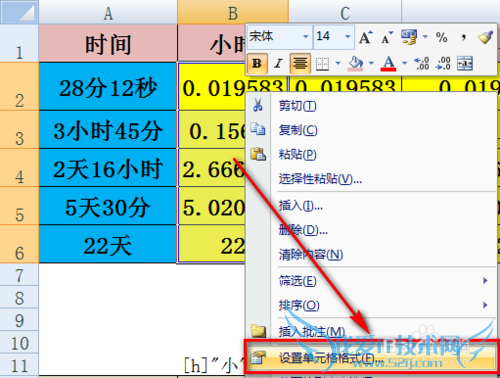Click cell 22天
This screenshot has width=500, height=378.
point(108,244)
